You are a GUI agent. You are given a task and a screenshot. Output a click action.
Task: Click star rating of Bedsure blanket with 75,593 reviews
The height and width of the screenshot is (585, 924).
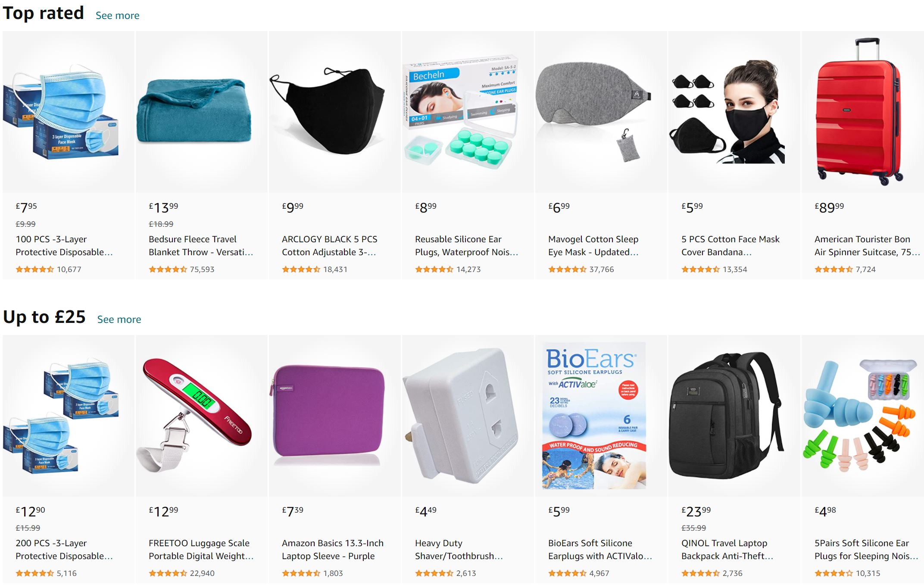(x=168, y=269)
